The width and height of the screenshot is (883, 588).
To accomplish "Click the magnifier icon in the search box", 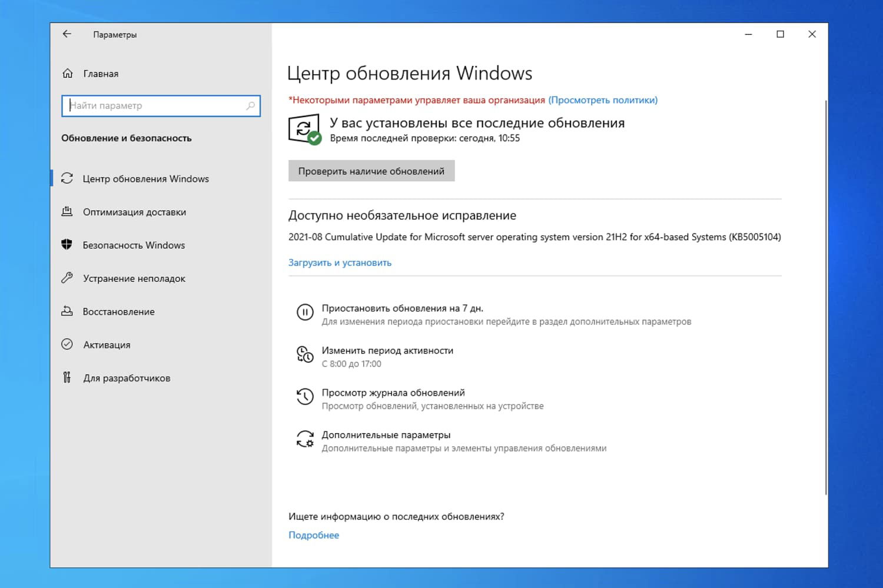I will point(251,106).
